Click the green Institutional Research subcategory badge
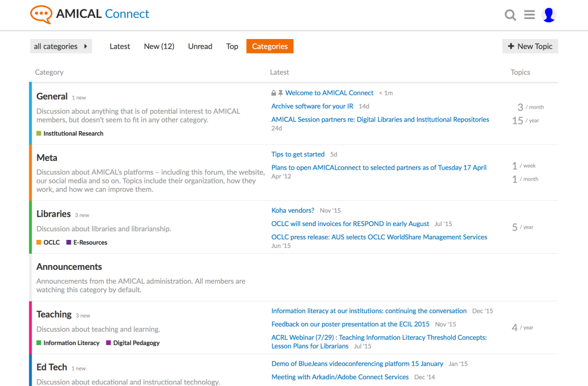This screenshot has width=588, height=386. [70, 133]
